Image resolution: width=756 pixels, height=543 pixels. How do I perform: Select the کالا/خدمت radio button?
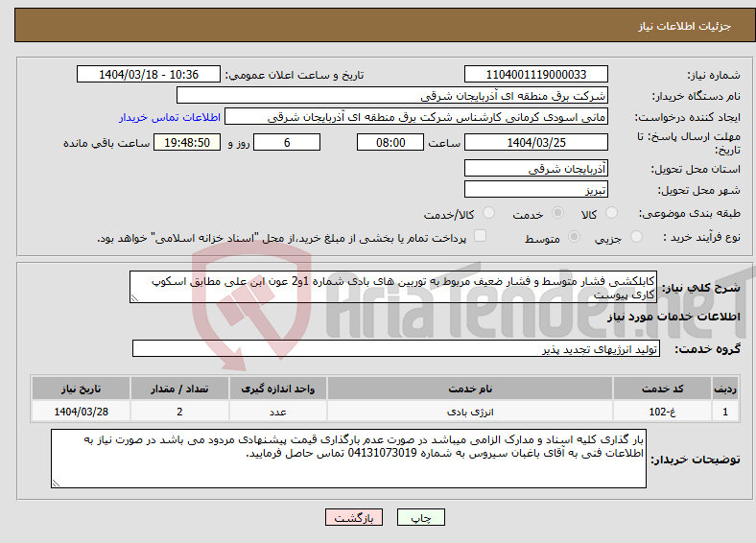(488, 213)
